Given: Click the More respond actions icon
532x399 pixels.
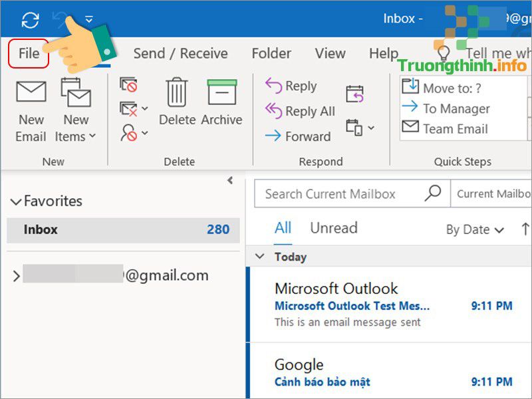Looking at the screenshot, I should [x=354, y=128].
